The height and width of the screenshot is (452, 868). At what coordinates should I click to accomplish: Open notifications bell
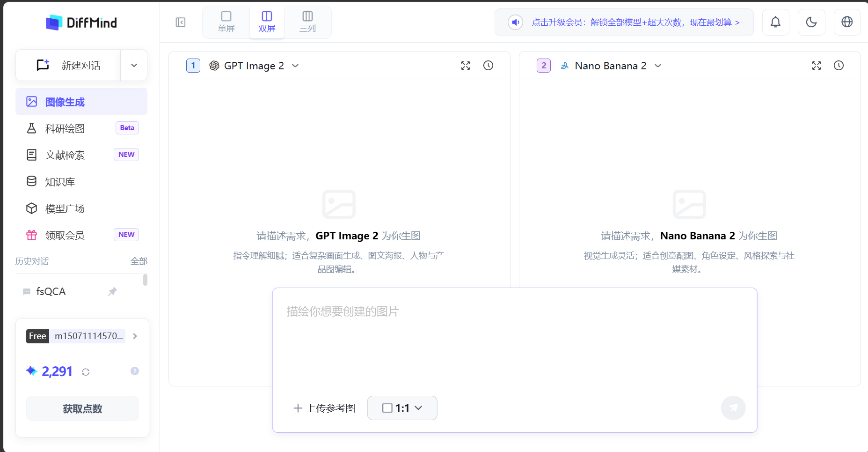[776, 22]
